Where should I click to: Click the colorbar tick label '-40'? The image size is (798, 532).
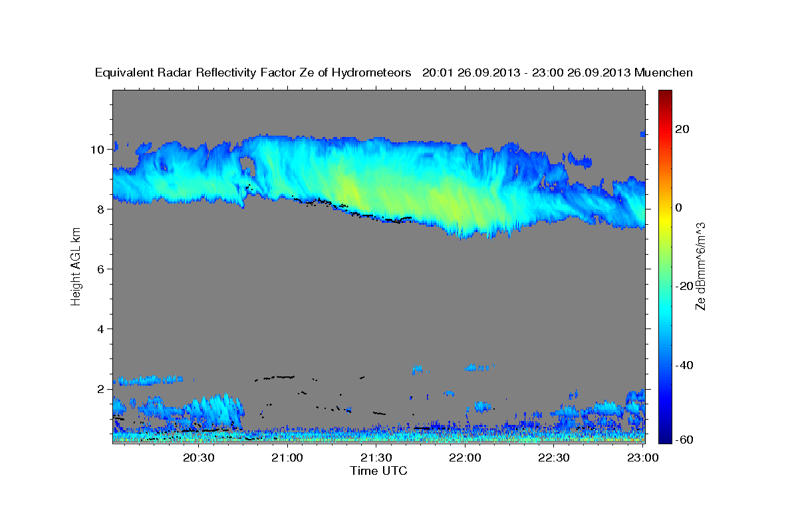click(685, 365)
